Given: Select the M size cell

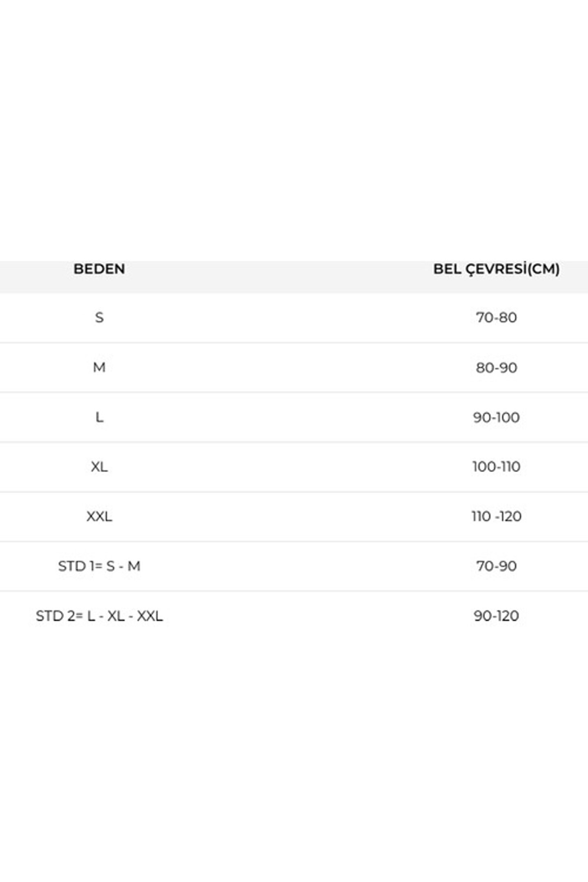Looking at the screenshot, I should [99, 367].
